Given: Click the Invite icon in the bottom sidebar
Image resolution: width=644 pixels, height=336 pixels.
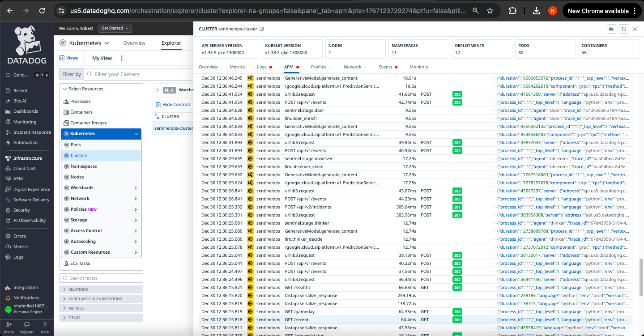Looking at the screenshot, I should [x=9, y=325].
